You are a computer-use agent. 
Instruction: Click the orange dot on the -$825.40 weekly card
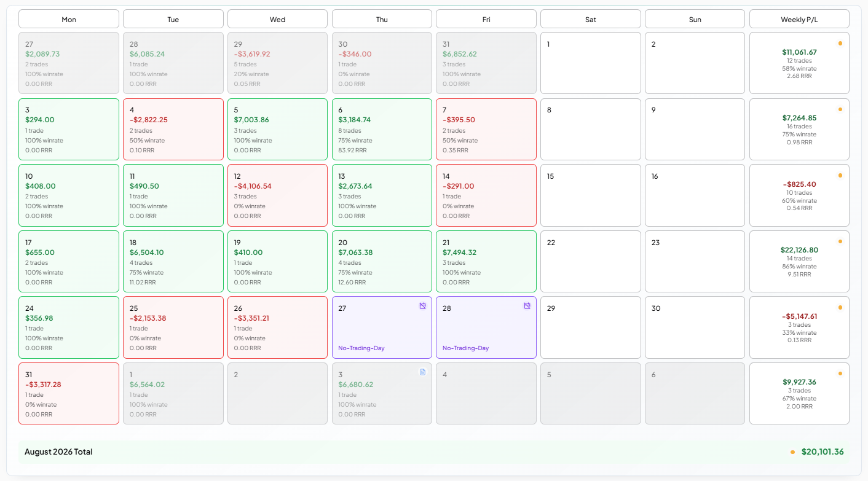tap(840, 175)
